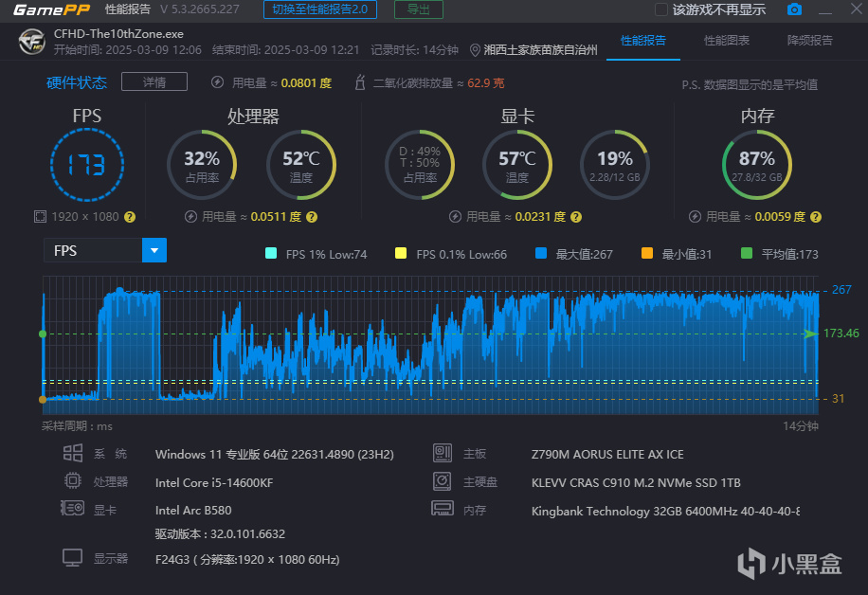868x595 pixels.
Task: Click the camera screenshot icon
Action: pos(794,9)
